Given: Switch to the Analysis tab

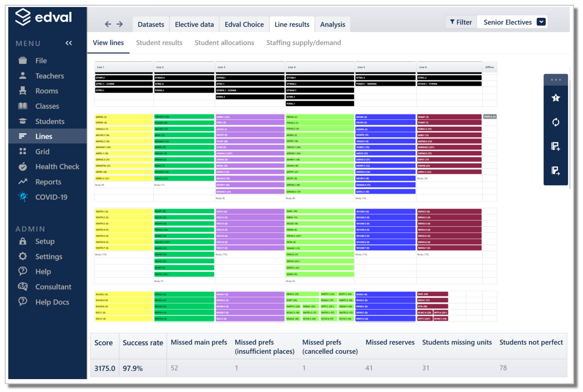Looking at the screenshot, I should tap(333, 25).
